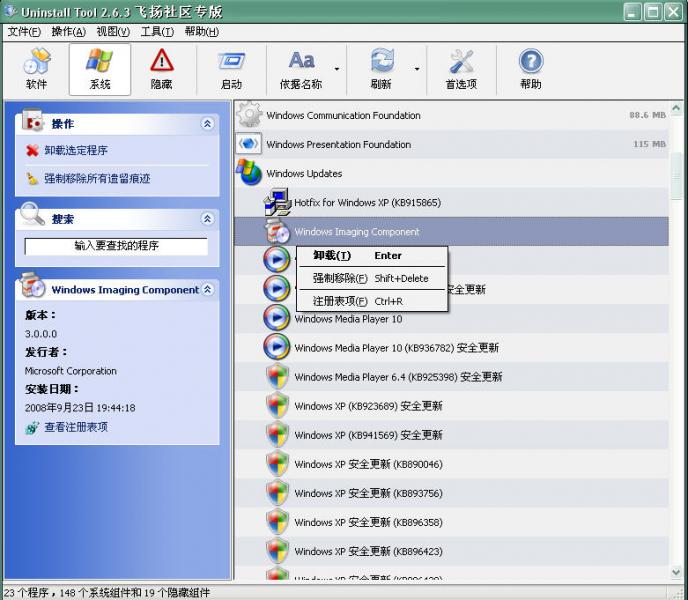Open the 操作(A) menu
Screen dimensions: 688x600
coord(68,32)
